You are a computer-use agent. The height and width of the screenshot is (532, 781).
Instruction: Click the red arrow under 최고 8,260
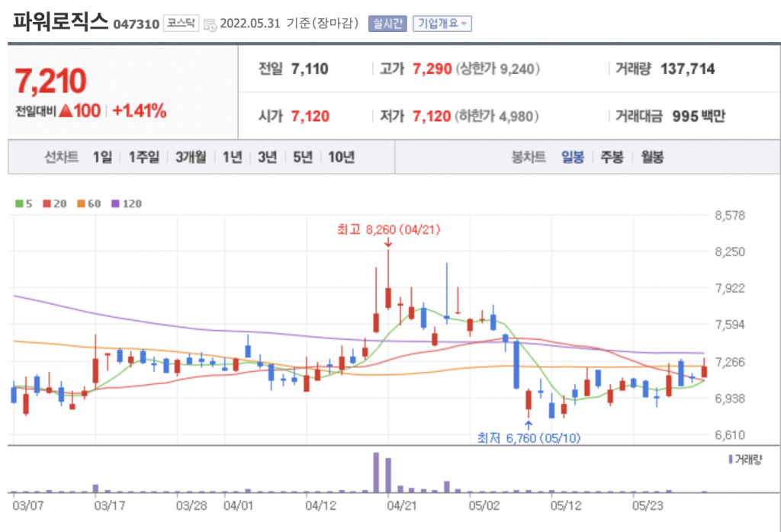click(388, 242)
